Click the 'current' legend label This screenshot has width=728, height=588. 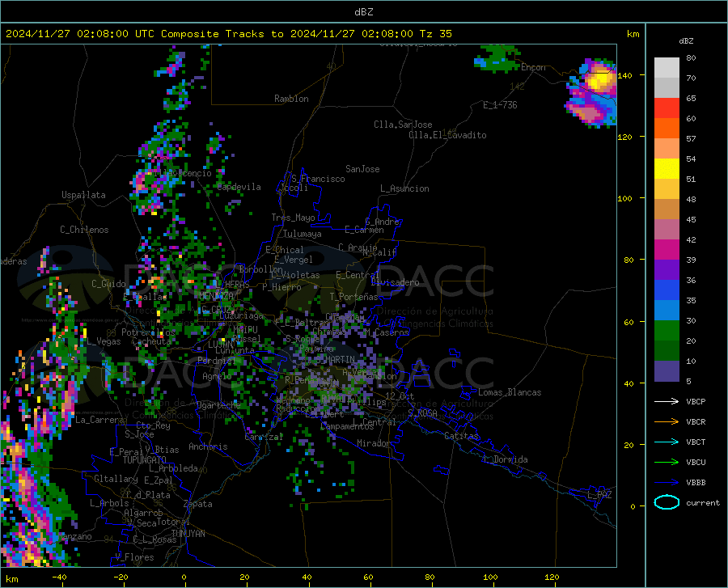pyautogui.click(x=703, y=502)
